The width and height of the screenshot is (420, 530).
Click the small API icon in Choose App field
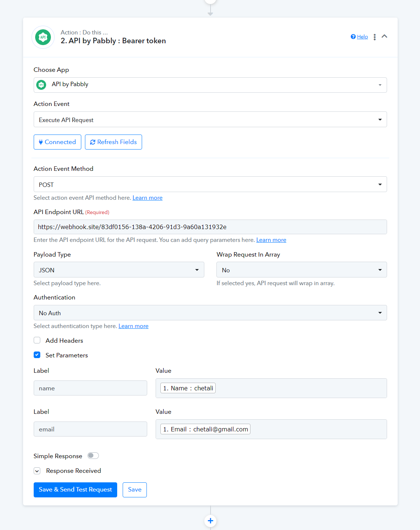click(41, 85)
